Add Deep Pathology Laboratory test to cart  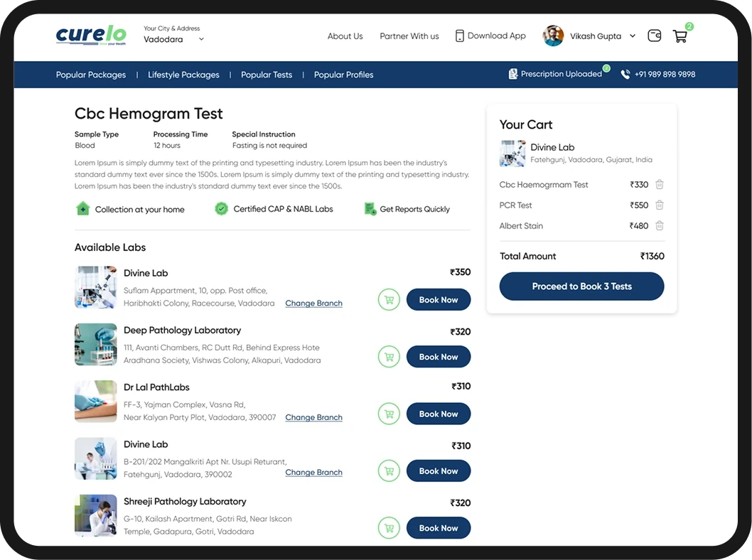pyautogui.click(x=389, y=357)
